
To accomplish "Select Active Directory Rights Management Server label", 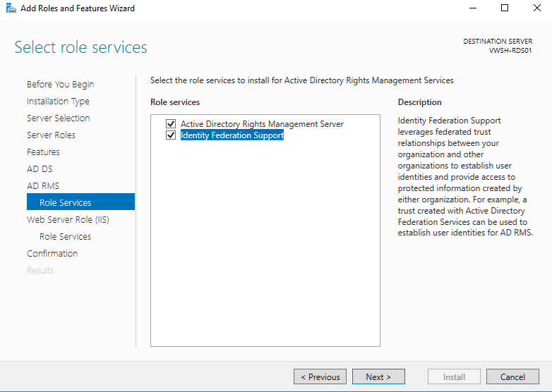I will pos(262,124).
